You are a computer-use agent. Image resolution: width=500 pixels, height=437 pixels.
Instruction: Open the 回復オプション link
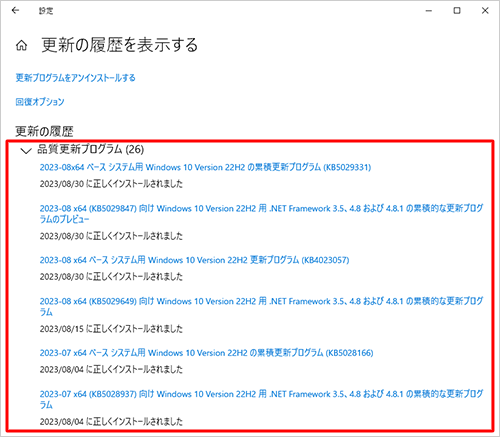(40, 102)
